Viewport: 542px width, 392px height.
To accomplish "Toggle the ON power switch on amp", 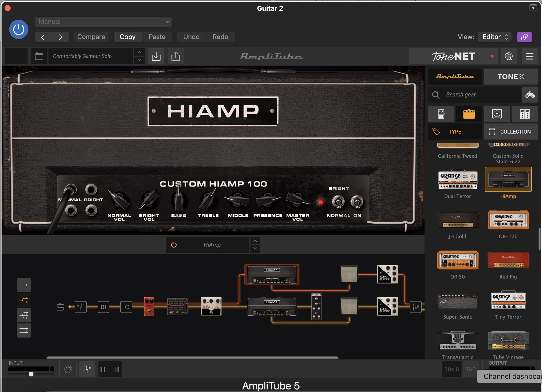I will [357, 202].
